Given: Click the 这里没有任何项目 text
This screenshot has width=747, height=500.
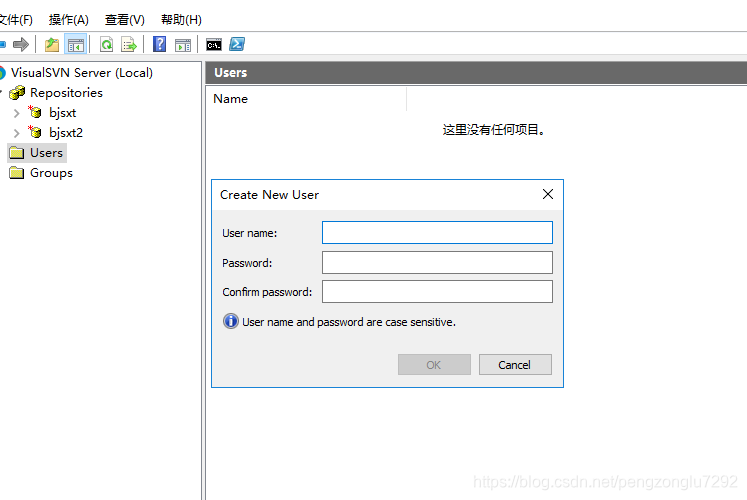Looking at the screenshot, I should point(494,130).
